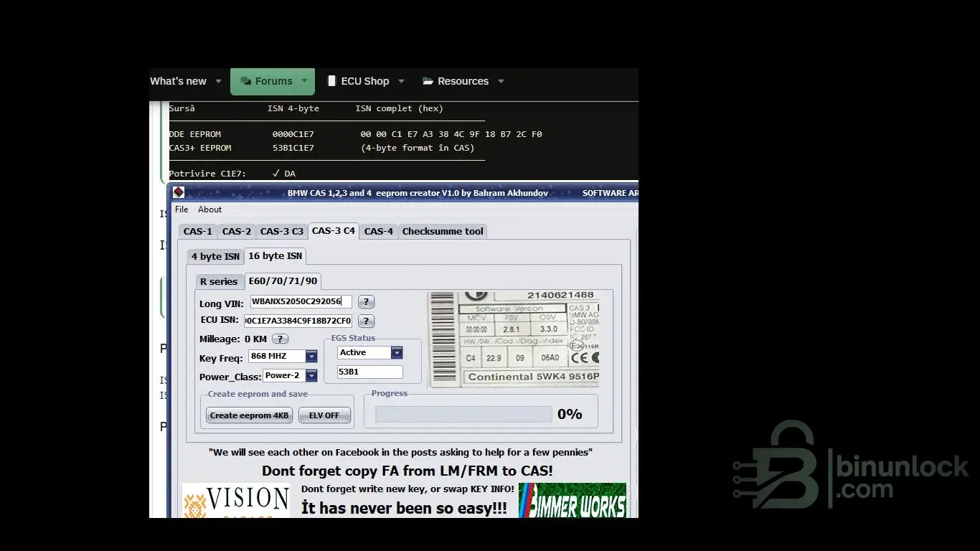Open the Checksumme tool tab
Screen dimensions: 980x551
[443, 231]
